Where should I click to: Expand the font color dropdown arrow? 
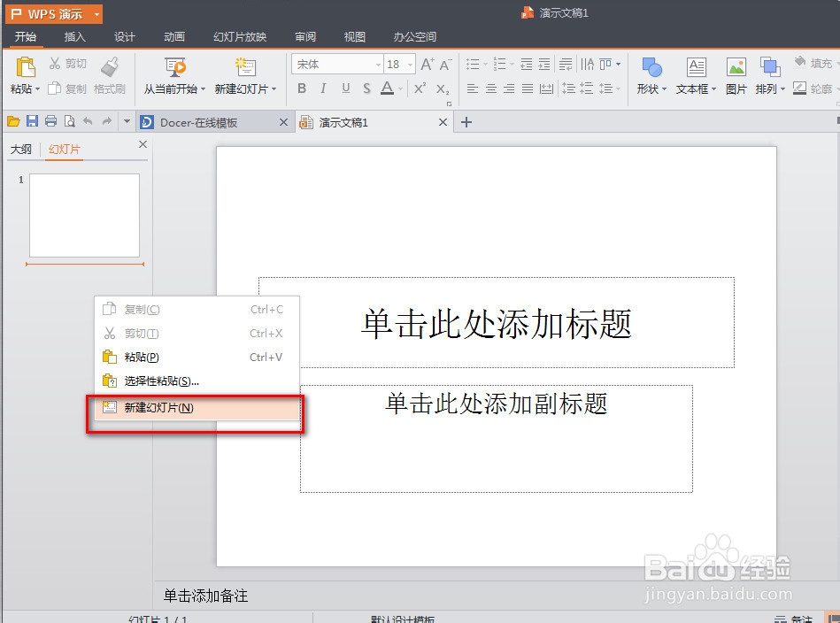[x=400, y=88]
